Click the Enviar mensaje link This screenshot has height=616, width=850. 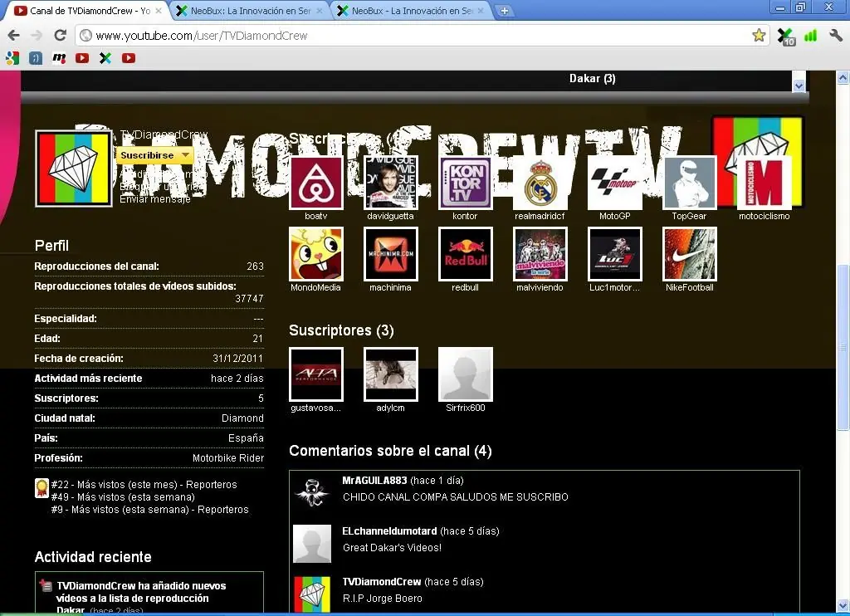pyautogui.click(x=154, y=199)
